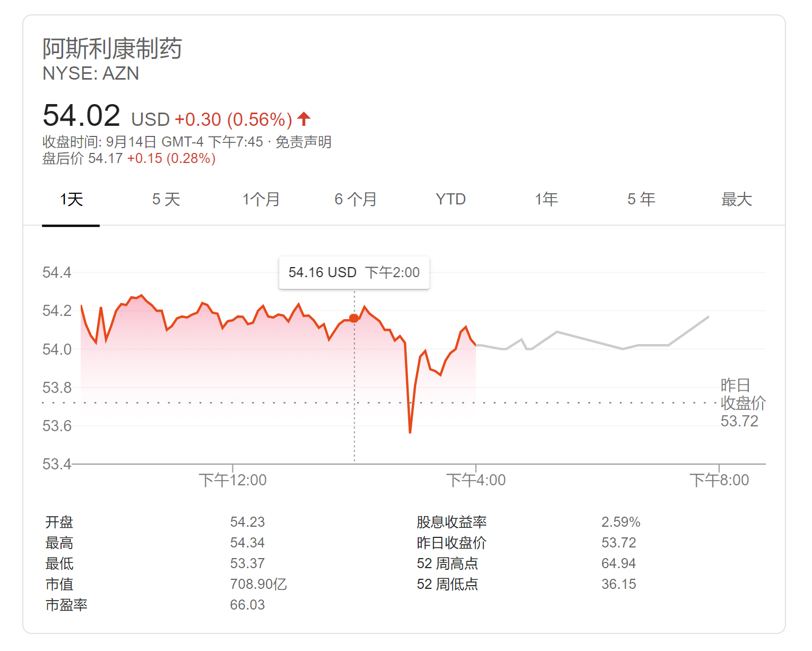Click the red up-arrow price change icon
The height and width of the screenshot is (651, 812).
pyautogui.click(x=304, y=119)
